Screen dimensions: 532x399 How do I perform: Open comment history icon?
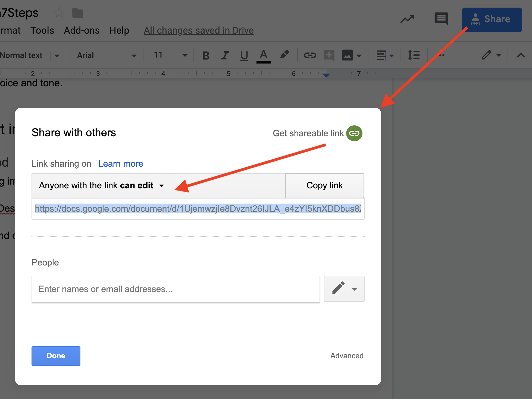point(441,19)
